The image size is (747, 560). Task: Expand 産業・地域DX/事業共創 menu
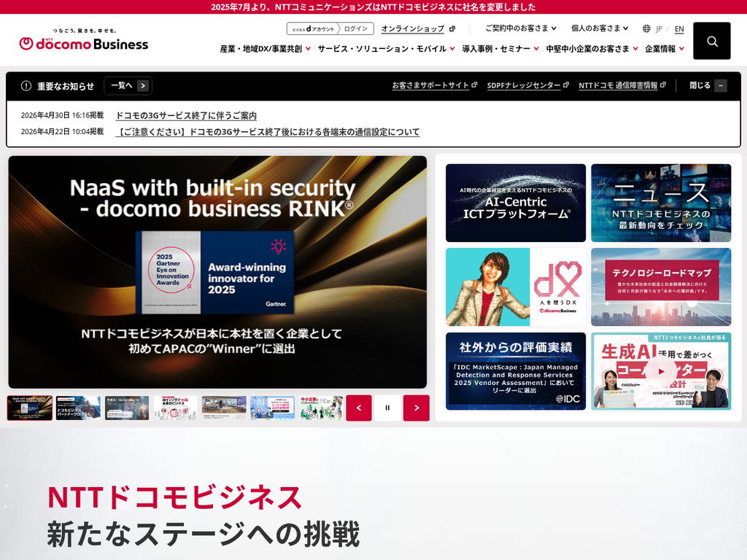(265, 49)
